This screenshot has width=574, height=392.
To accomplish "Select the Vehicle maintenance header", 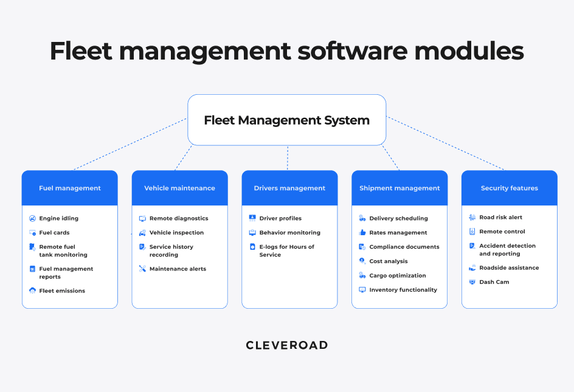I will tap(180, 188).
